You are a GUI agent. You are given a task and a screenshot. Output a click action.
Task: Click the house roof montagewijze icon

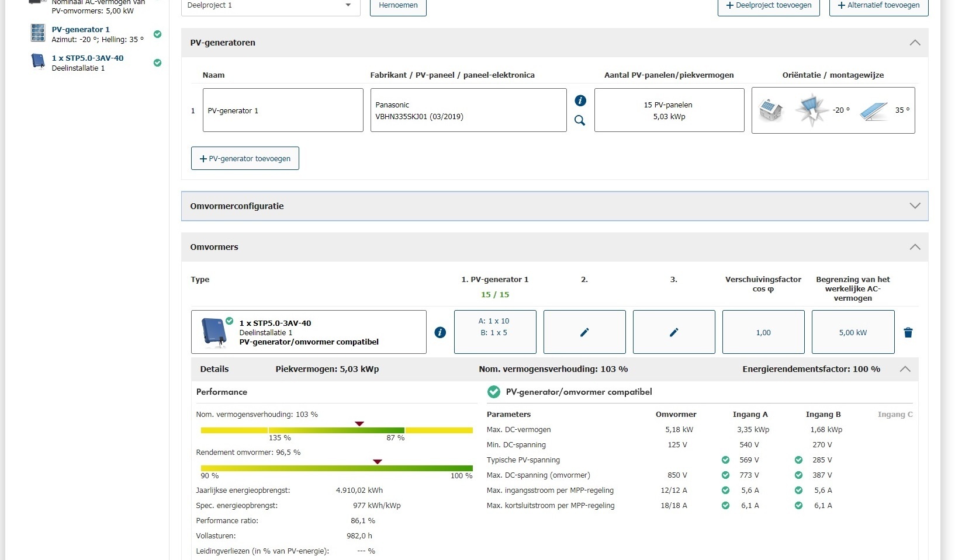pos(770,110)
